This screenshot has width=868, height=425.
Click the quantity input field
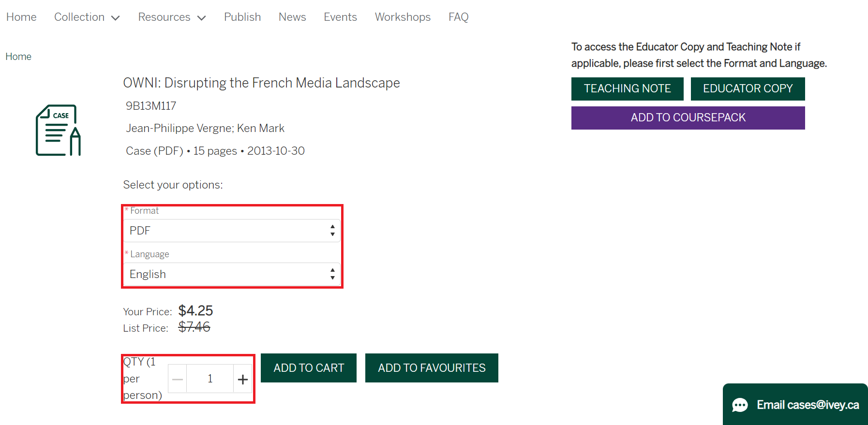[210, 379]
